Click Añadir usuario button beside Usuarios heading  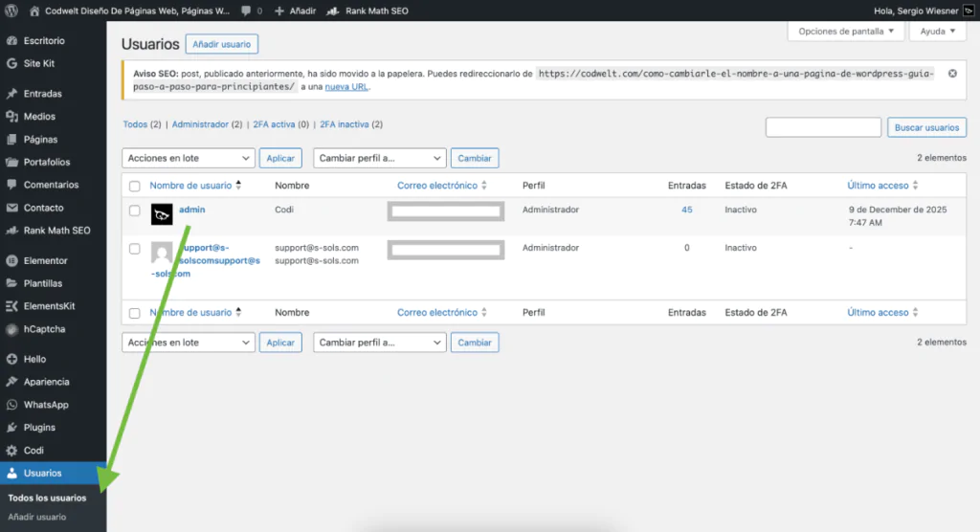tap(221, 44)
